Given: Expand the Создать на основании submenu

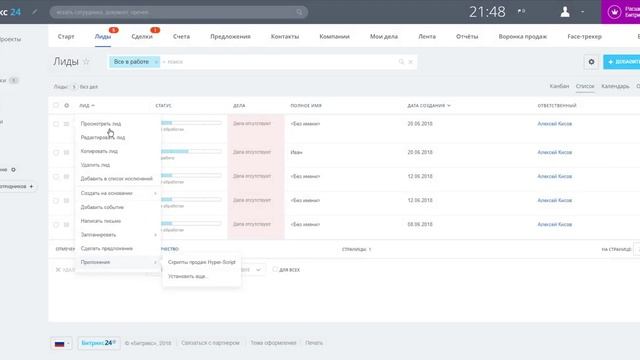Looking at the screenshot, I should pos(118,193).
